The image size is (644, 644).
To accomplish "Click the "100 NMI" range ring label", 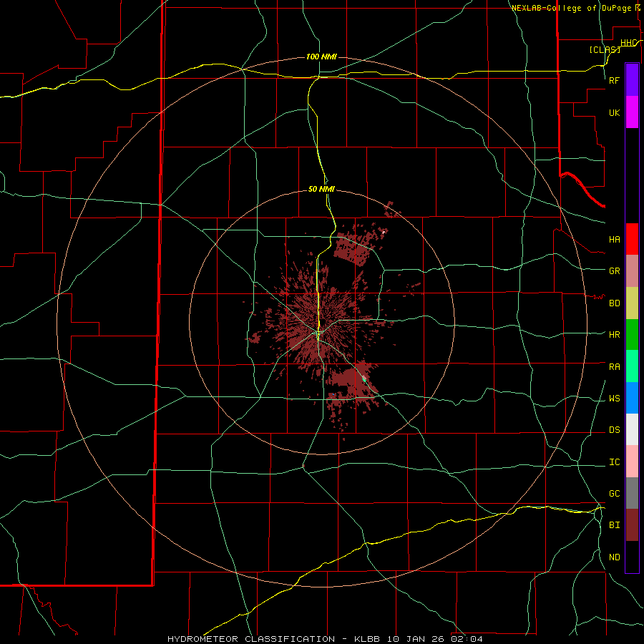I will click(x=321, y=57).
